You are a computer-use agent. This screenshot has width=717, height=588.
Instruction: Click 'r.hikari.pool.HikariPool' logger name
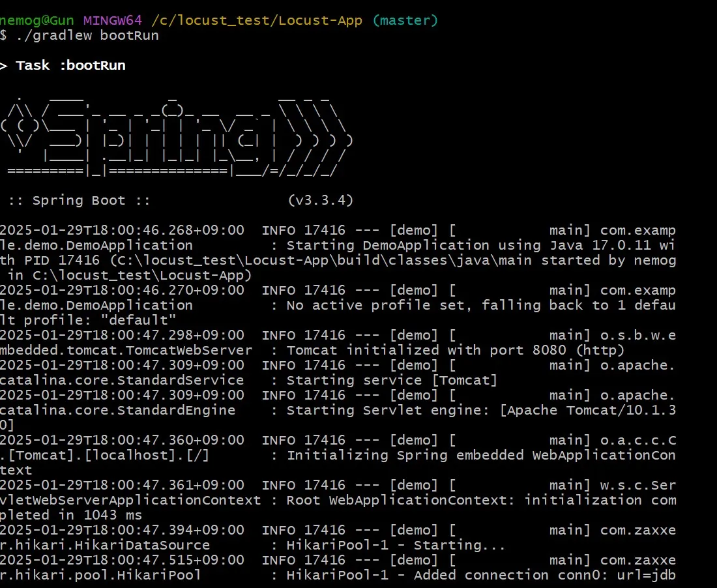click(100, 575)
